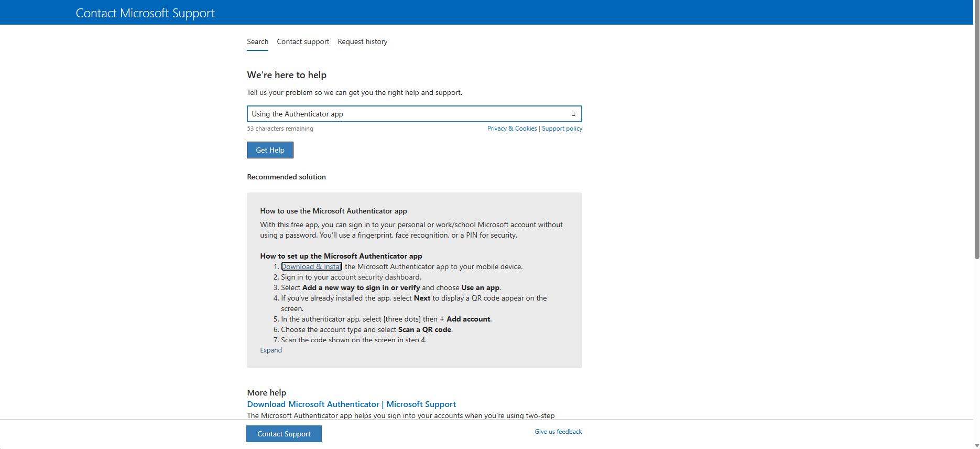
Task: Clear the search box with its small icon
Action: point(573,114)
